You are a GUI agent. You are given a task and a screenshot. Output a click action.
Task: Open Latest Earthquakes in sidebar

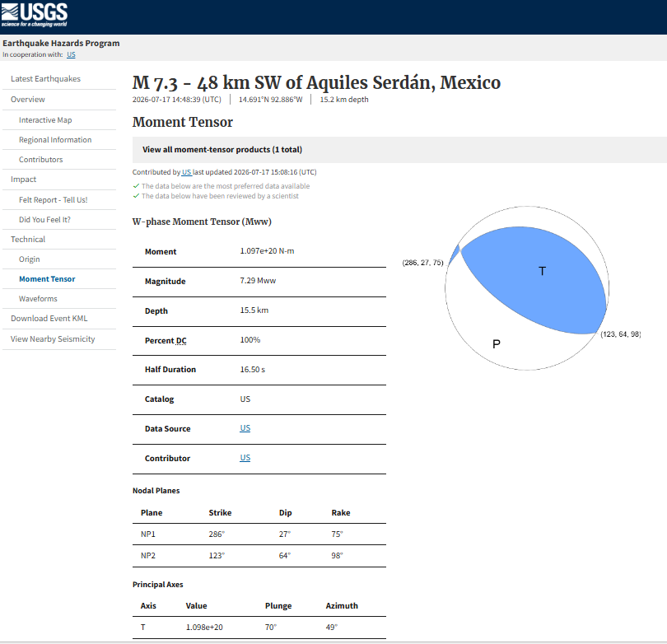[x=45, y=79]
